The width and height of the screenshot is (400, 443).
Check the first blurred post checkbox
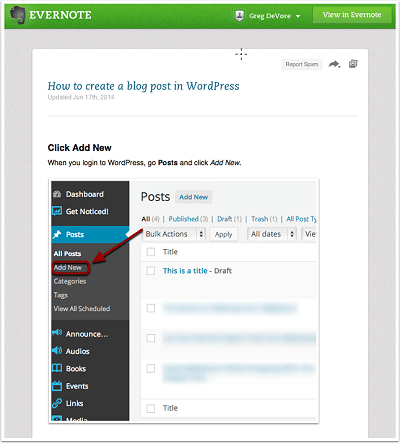point(151,308)
